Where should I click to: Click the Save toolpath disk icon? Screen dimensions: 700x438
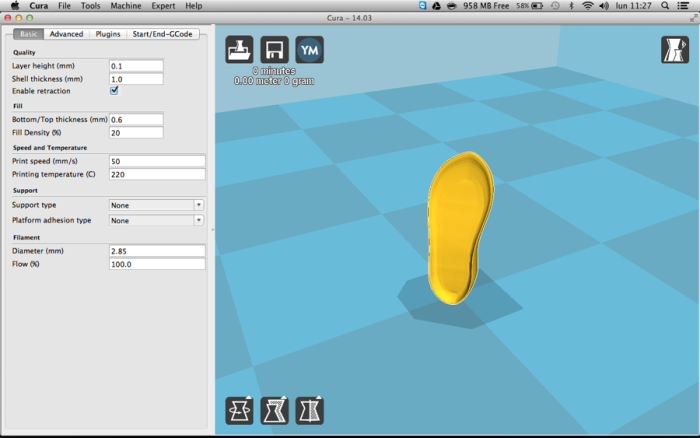pyautogui.click(x=275, y=50)
